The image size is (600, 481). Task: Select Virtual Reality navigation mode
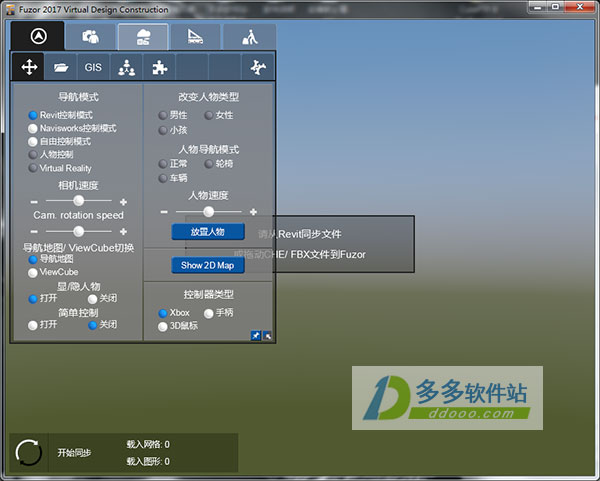(33, 168)
